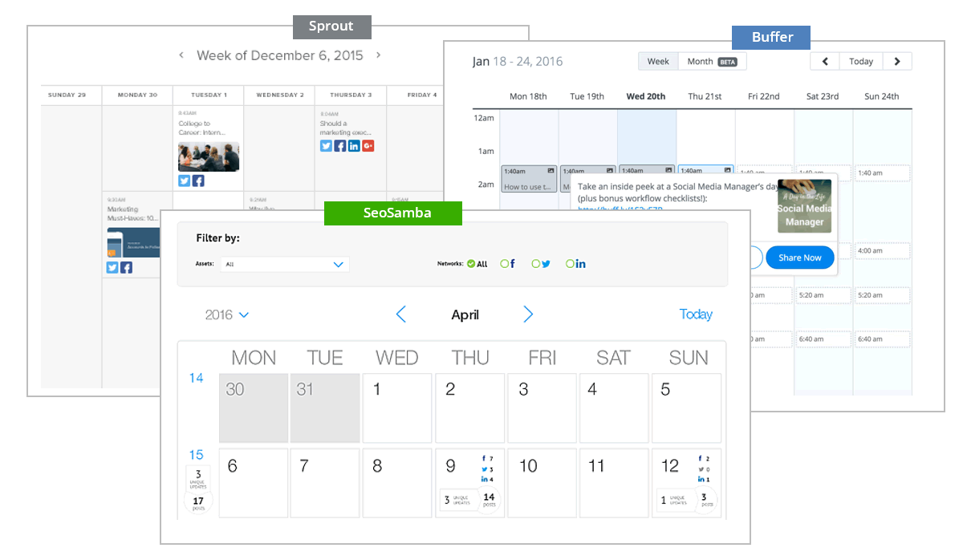The width and height of the screenshot is (963, 560).
Task: Click 'College to Career' post title in Sprout
Action: tap(202, 128)
